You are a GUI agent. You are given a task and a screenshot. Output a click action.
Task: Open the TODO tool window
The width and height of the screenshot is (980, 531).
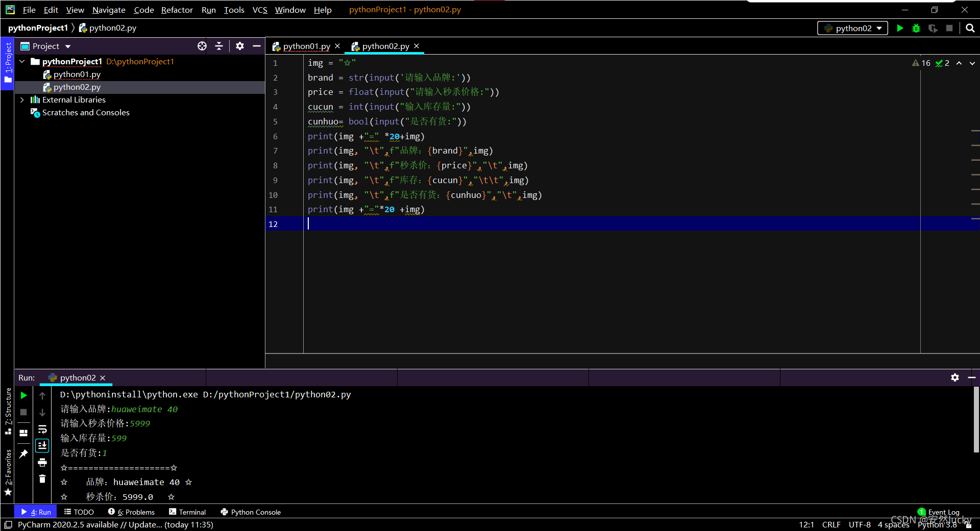pos(79,512)
